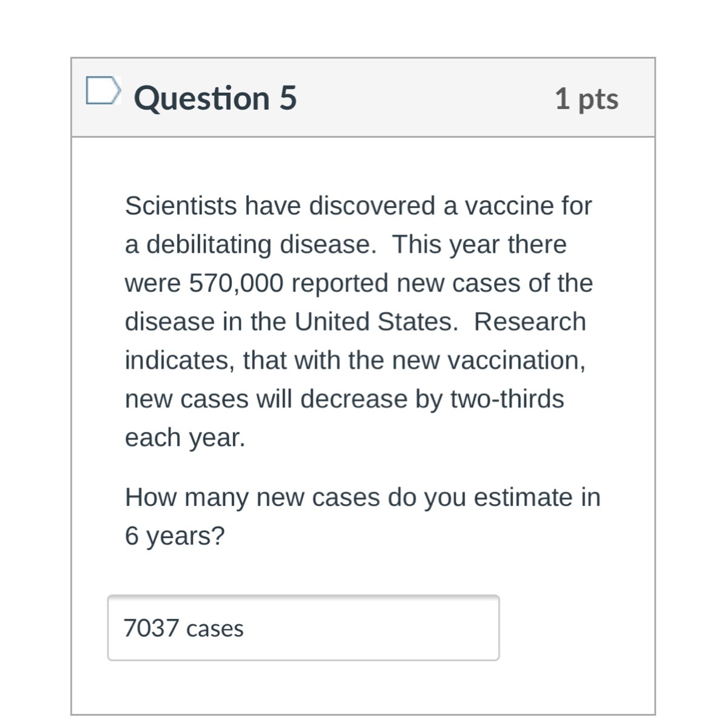Image resolution: width=727 pixels, height=728 pixels.
Task: Click the words 'two-thirds' in the question
Action: coord(507,399)
